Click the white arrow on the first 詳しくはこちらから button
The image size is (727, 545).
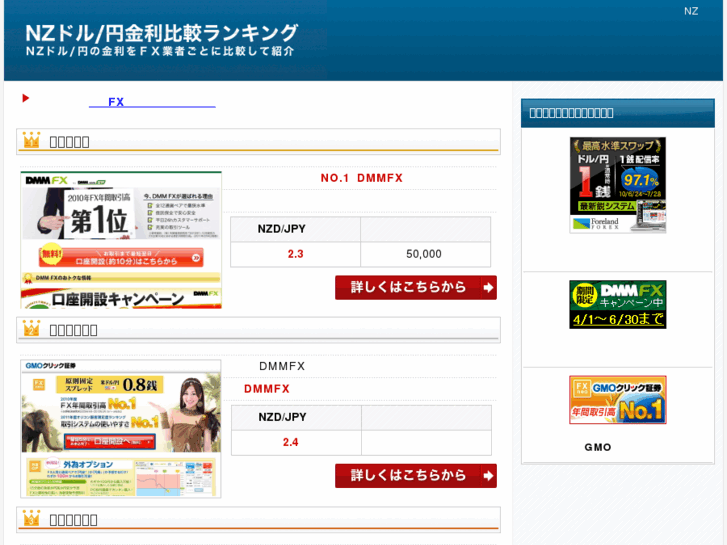click(x=488, y=288)
